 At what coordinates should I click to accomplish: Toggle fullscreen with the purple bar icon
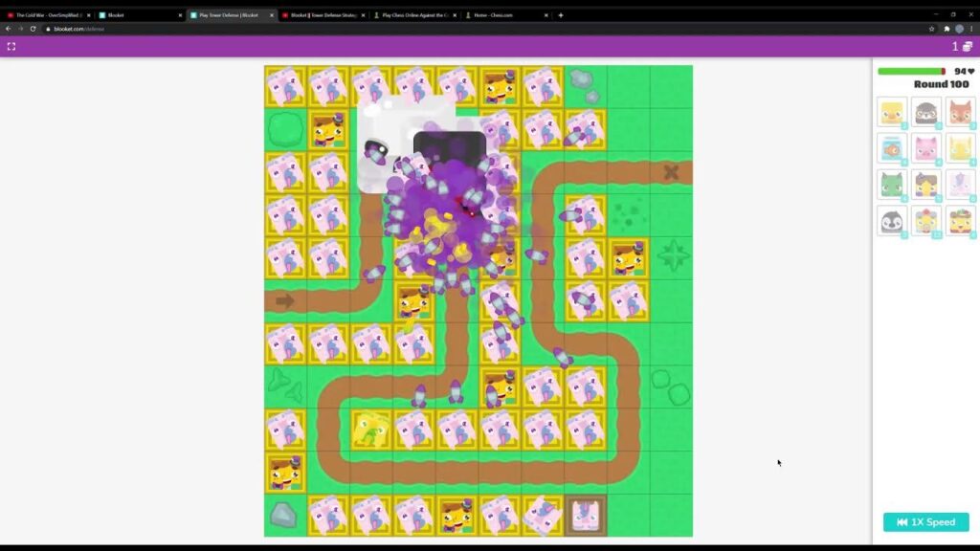pos(11,46)
